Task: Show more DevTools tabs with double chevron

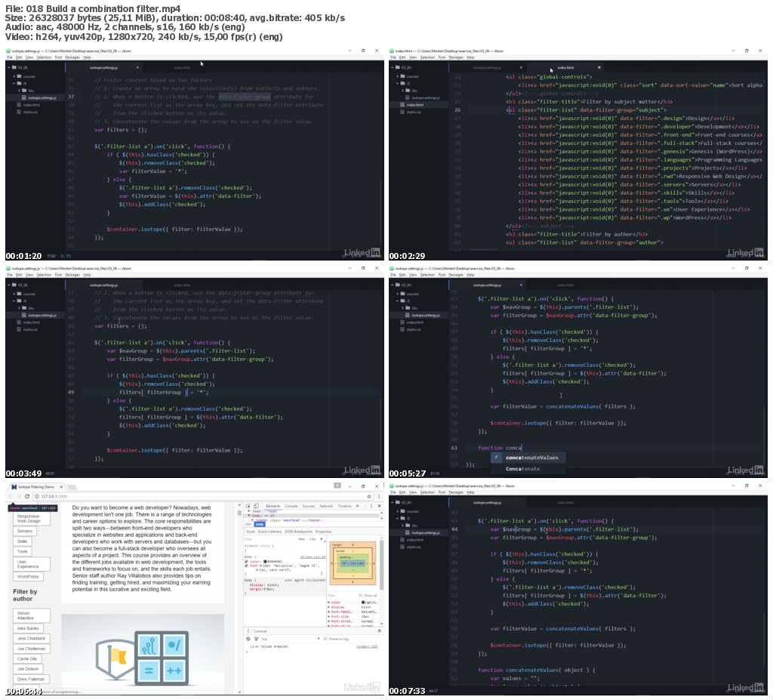Action: pyautogui.click(x=357, y=506)
